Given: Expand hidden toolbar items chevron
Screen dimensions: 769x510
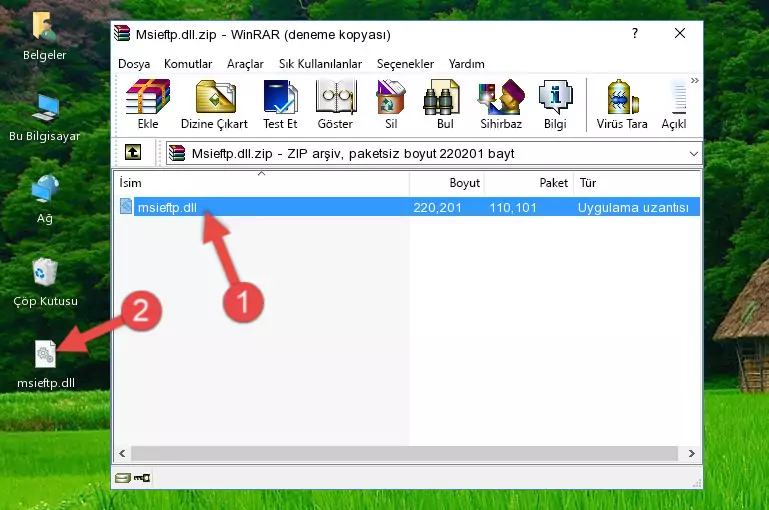Looking at the screenshot, I should [694, 80].
